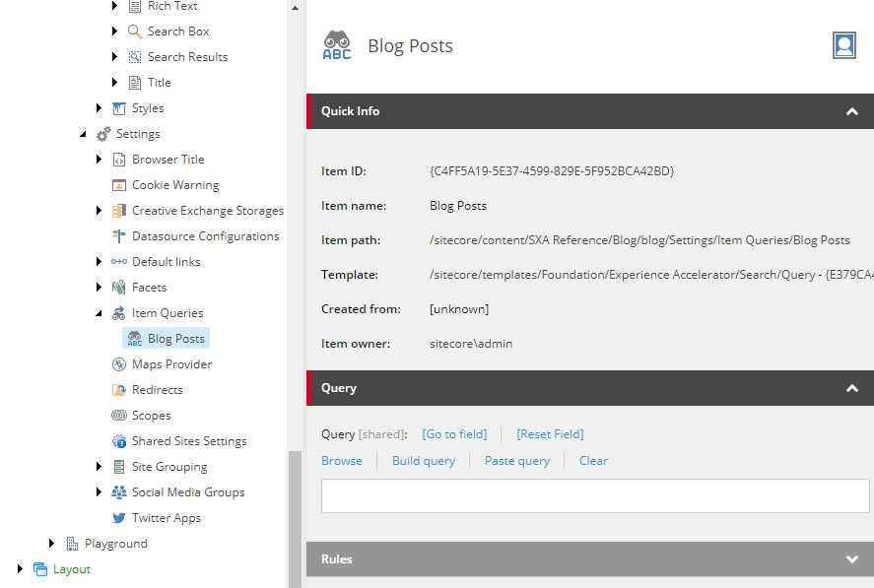Select the Twitter Apps tree item

pos(167,518)
